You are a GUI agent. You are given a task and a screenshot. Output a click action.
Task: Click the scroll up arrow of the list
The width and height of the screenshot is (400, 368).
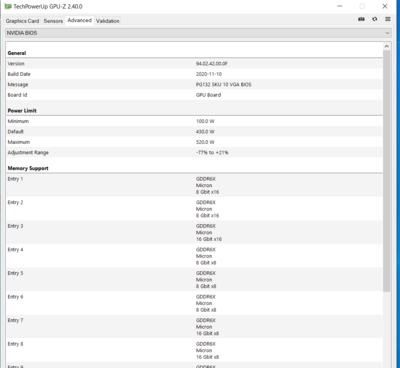click(387, 46)
